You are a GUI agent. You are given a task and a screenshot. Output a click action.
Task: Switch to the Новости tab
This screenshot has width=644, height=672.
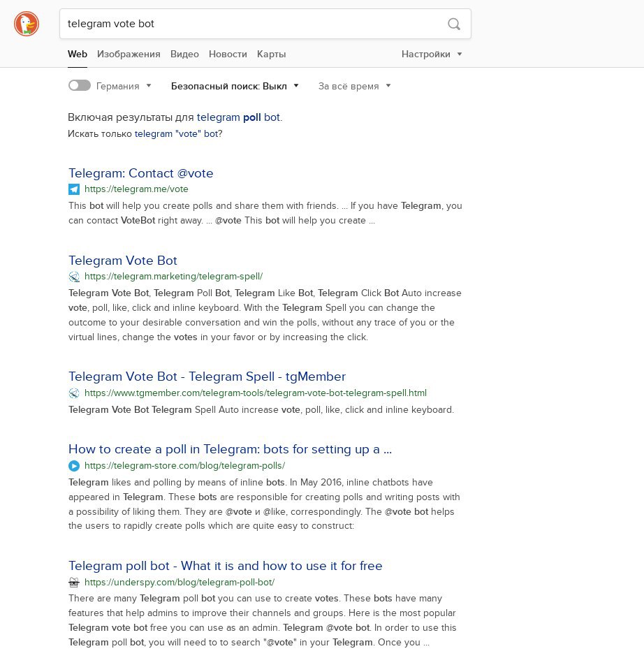[228, 54]
